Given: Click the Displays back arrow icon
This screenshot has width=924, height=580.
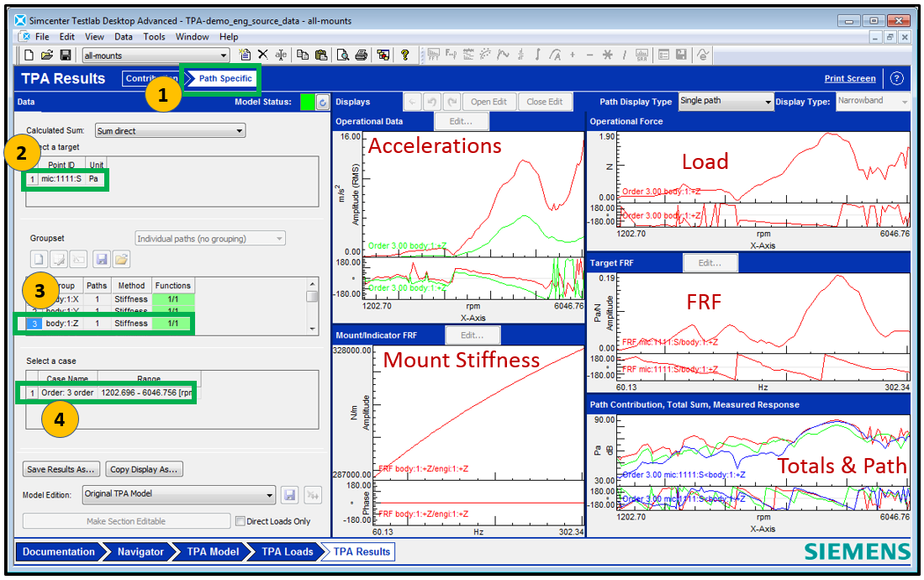Looking at the screenshot, I should click(413, 102).
